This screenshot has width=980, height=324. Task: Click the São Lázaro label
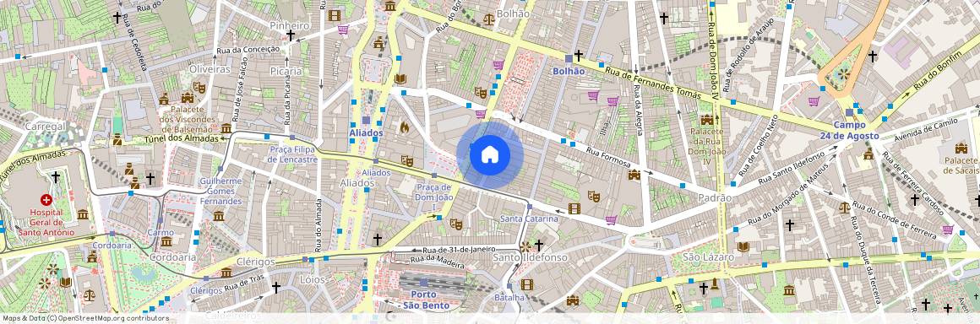[708, 257]
